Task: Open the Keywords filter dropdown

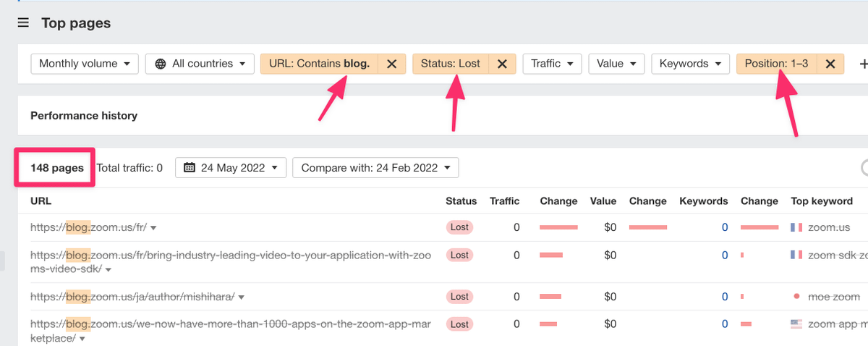Action: pos(690,64)
